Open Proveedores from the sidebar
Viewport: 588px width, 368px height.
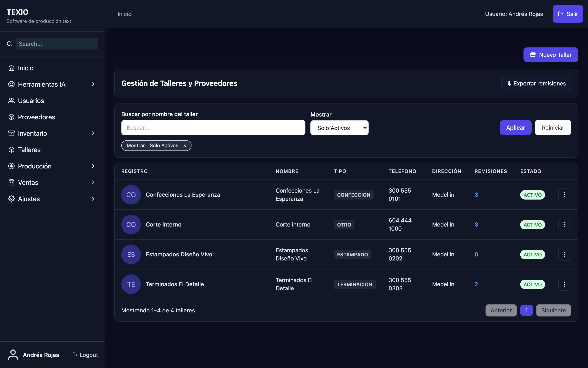(52, 117)
